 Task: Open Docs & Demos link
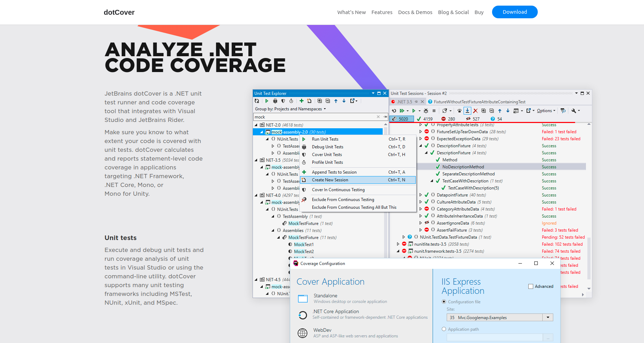click(x=415, y=12)
